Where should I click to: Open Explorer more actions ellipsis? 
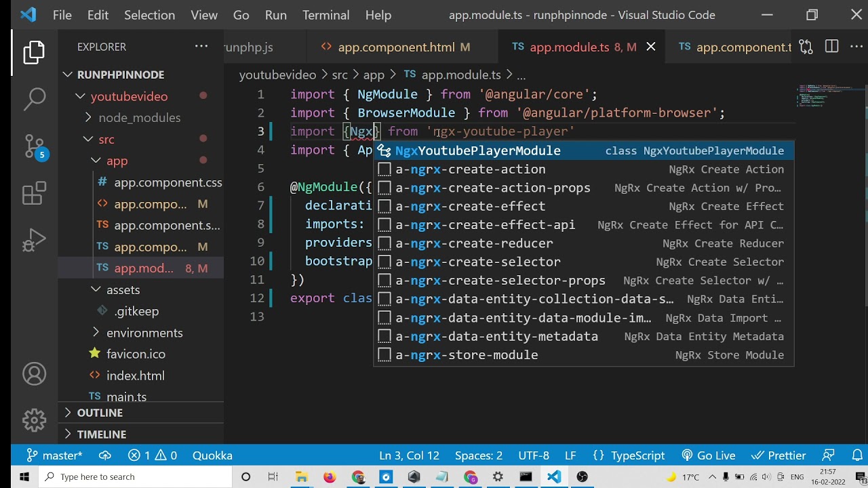point(201,47)
